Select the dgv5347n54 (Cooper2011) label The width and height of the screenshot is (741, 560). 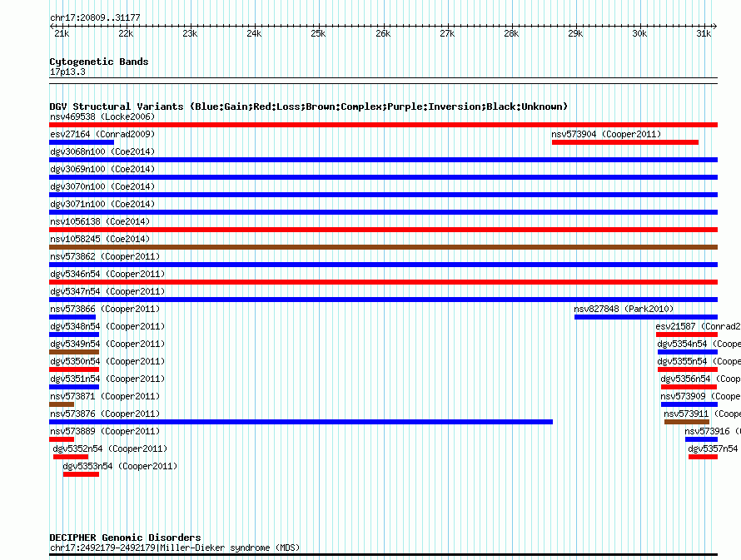click(107, 291)
